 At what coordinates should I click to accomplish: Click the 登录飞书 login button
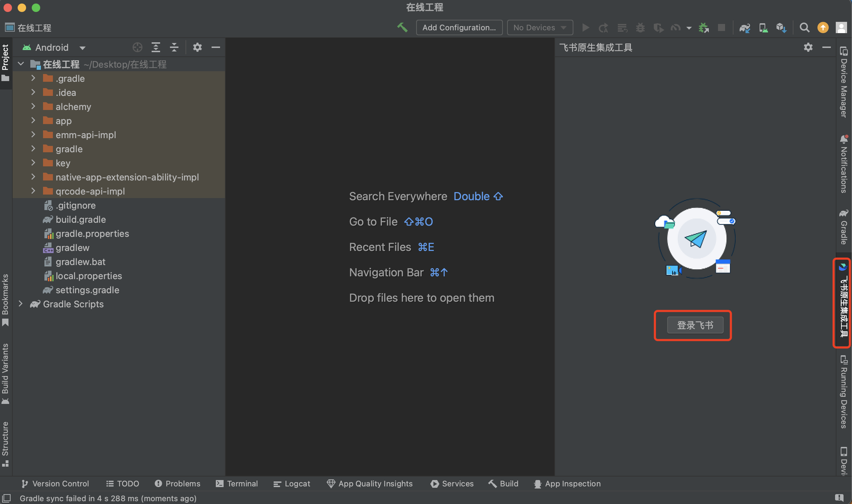pyautogui.click(x=695, y=325)
